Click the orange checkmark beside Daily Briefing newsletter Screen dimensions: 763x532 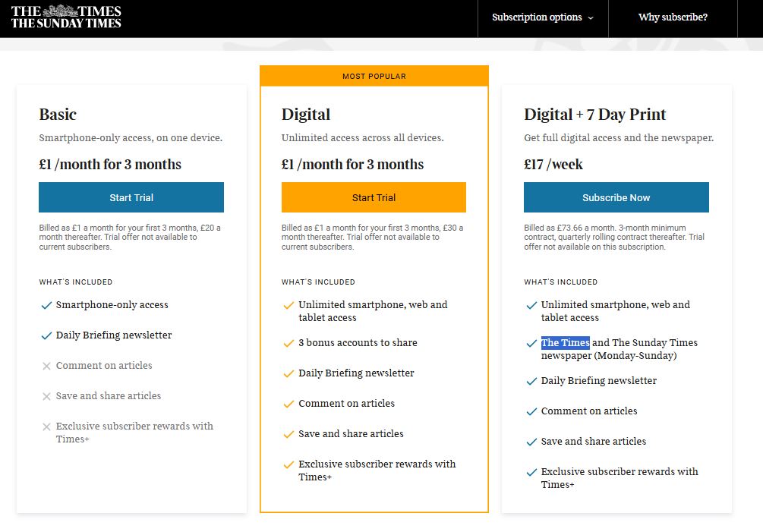point(288,373)
